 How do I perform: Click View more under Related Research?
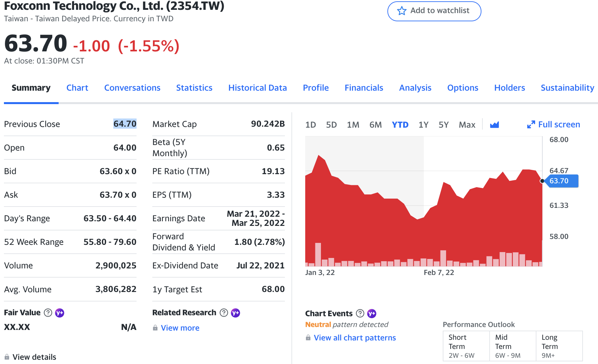pyautogui.click(x=180, y=328)
